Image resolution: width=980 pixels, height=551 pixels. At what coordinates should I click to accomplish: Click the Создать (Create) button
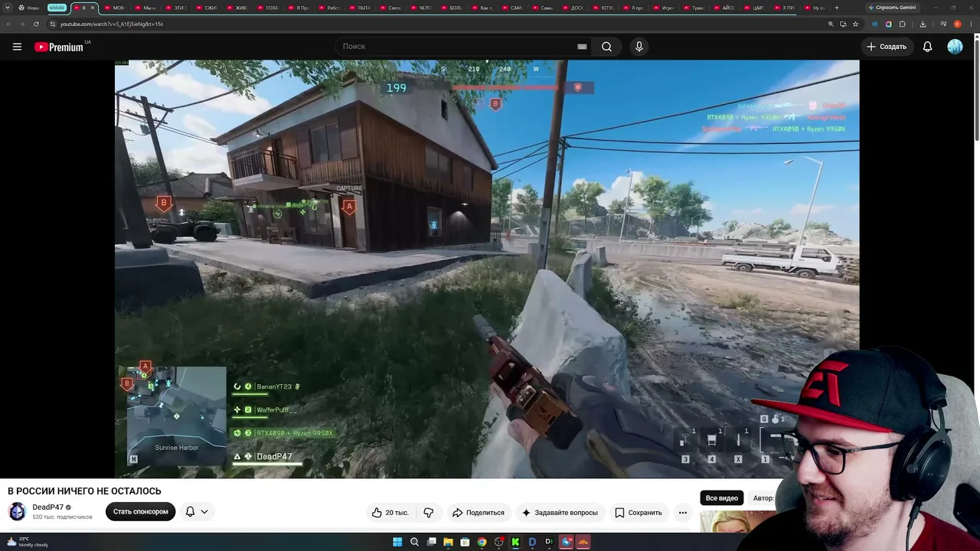(x=886, y=47)
